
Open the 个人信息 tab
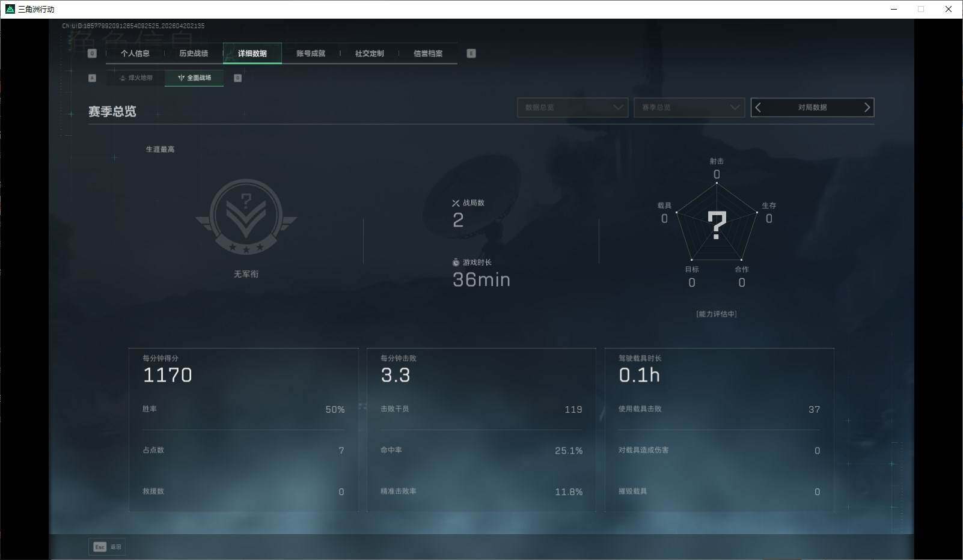tap(135, 53)
